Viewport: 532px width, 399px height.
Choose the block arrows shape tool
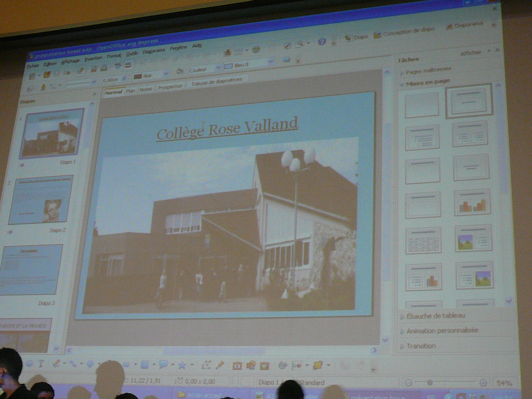pyautogui.click(x=126, y=365)
